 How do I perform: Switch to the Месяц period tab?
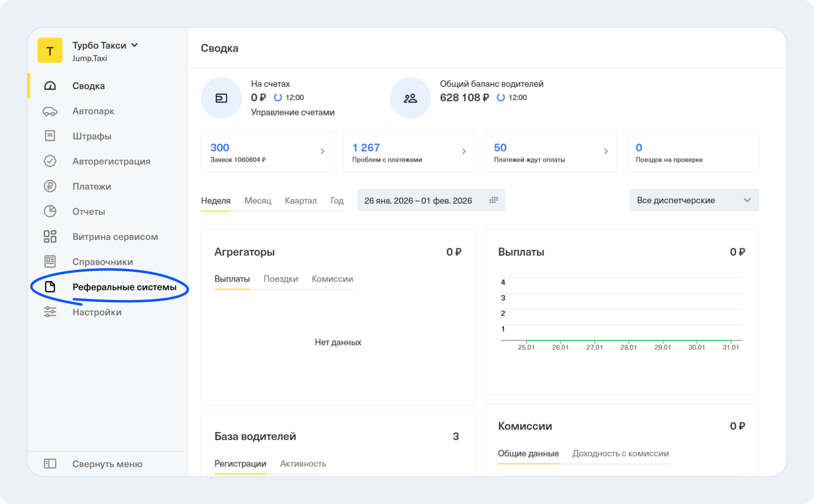pyautogui.click(x=257, y=201)
